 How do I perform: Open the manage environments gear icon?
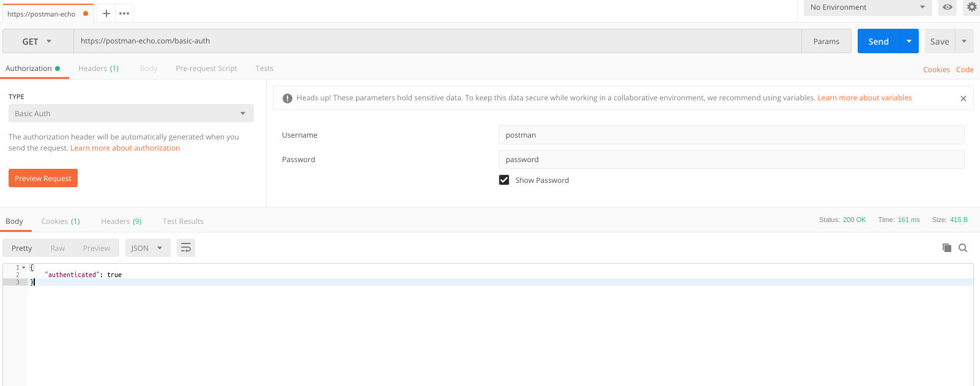click(x=972, y=7)
